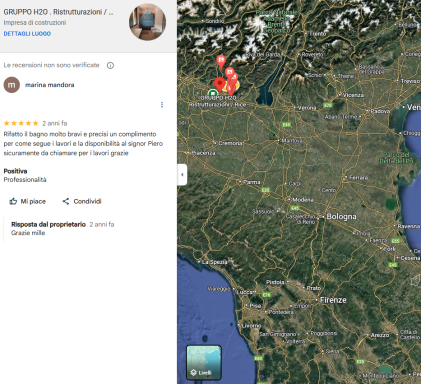Open the DETTAGLI LUOGO link
The height and width of the screenshot is (384, 421).
(x=27, y=34)
